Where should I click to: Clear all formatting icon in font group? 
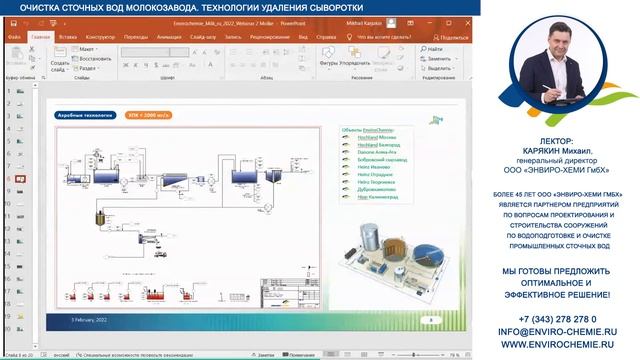[217, 52]
